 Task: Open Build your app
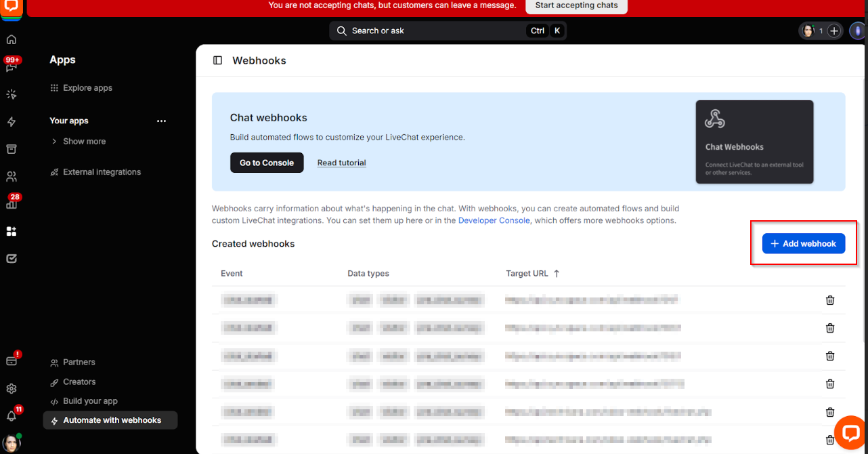84,401
